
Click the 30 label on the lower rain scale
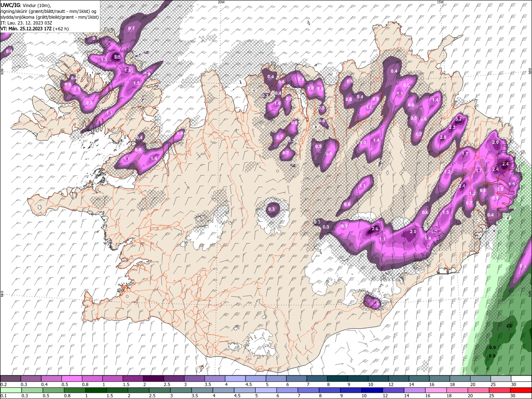click(514, 396)
